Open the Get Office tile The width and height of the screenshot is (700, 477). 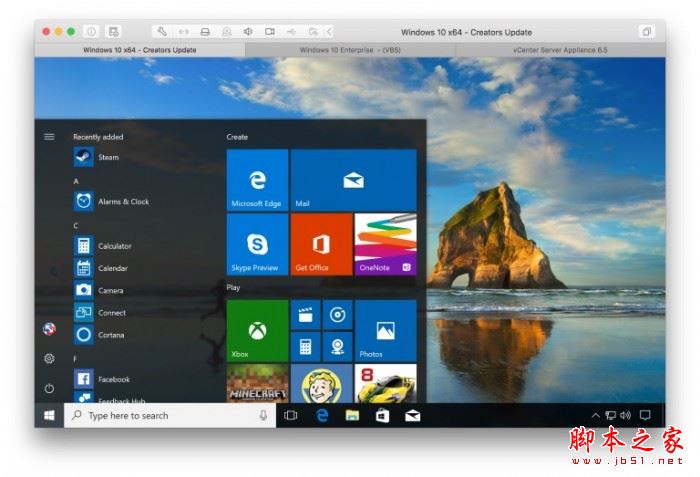(x=321, y=244)
